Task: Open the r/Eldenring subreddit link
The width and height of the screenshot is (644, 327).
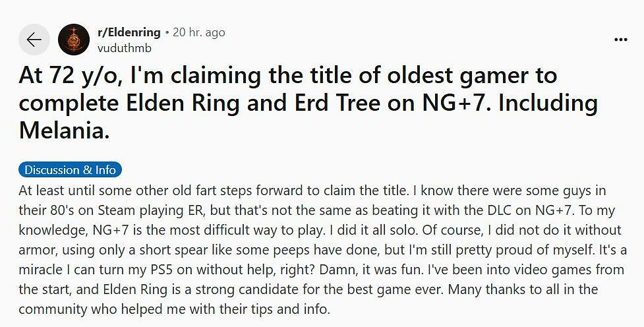Action: click(128, 32)
